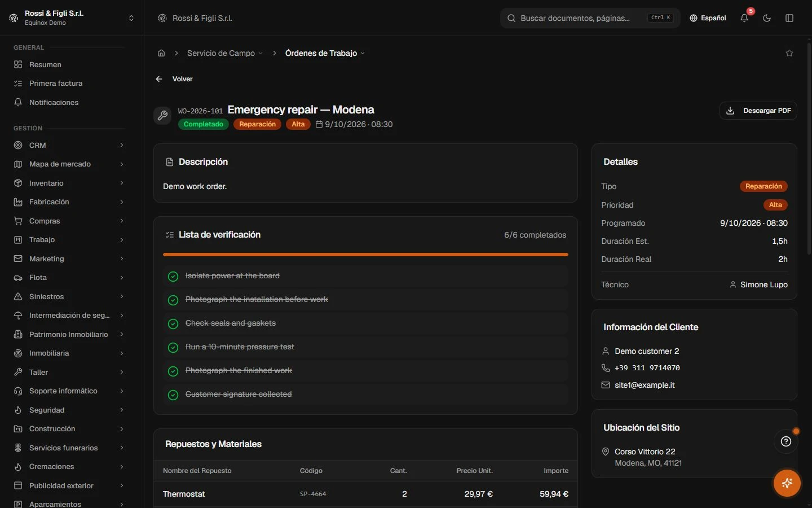Click the checklist orange progress bar

tap(365, 255)
